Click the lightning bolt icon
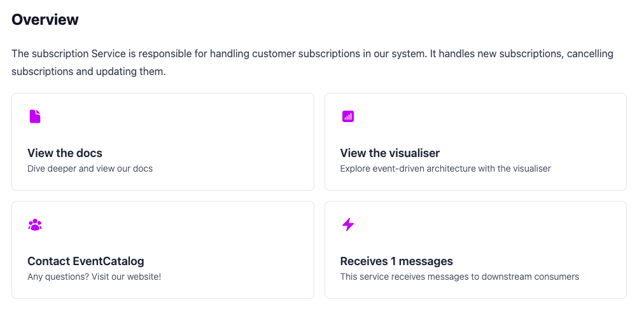The width and height of the screenshot is (644, 309). [x=348, y=224]
